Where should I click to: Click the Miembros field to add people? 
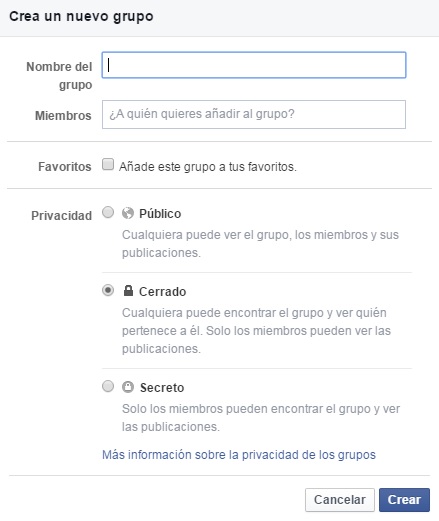[x=254, y=114]
